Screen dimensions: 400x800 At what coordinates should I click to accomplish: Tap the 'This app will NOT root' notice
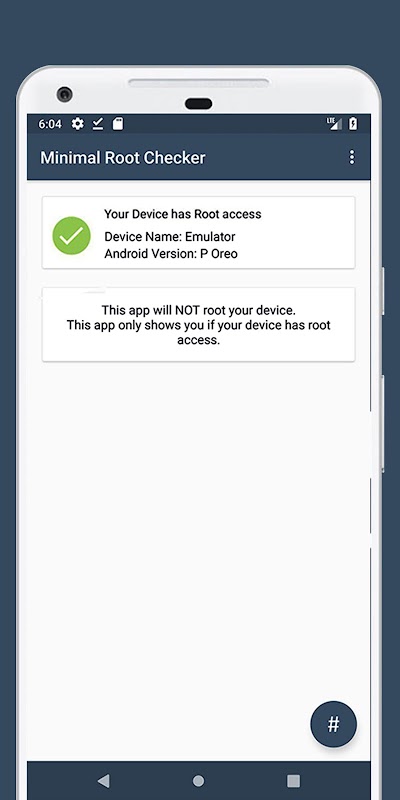click(x=198, y=310)
